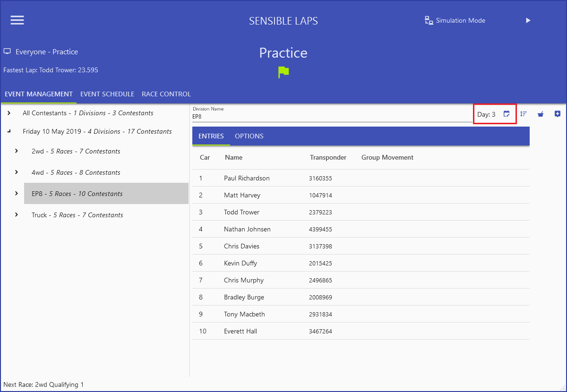
Task: Click the calendar edit icon beside Day: 3
Action: tap(507, 114)
